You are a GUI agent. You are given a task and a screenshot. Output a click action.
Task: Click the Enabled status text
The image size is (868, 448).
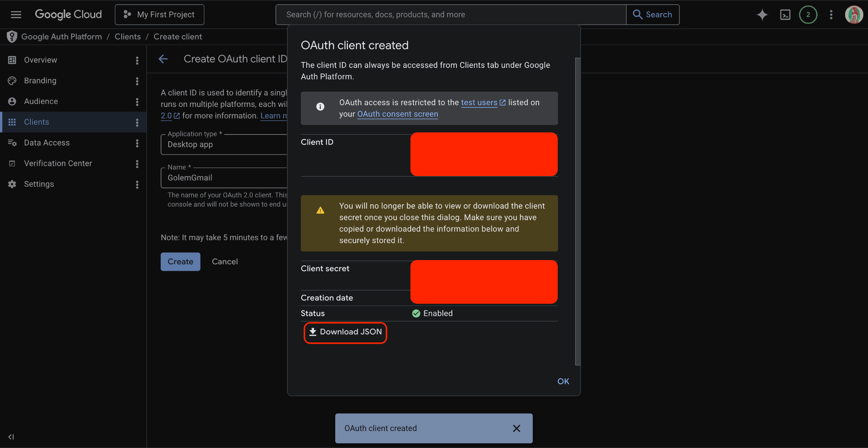[x=438, y=314]
